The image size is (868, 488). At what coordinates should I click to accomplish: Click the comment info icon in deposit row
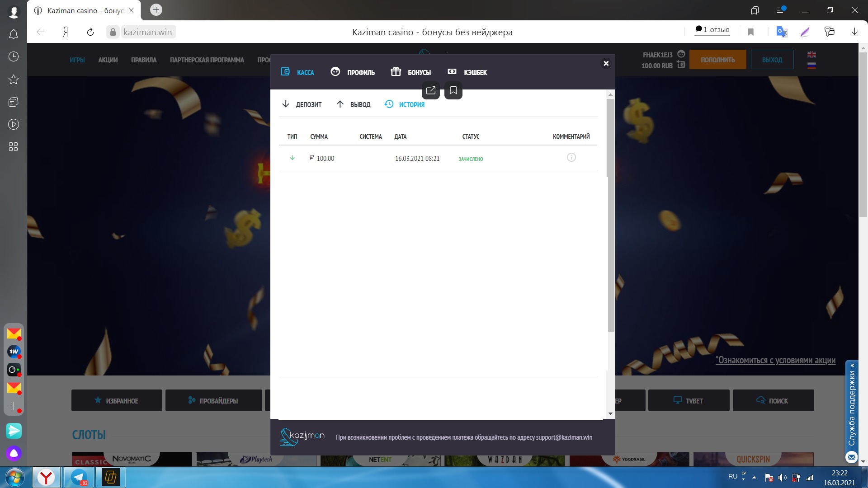571,158
